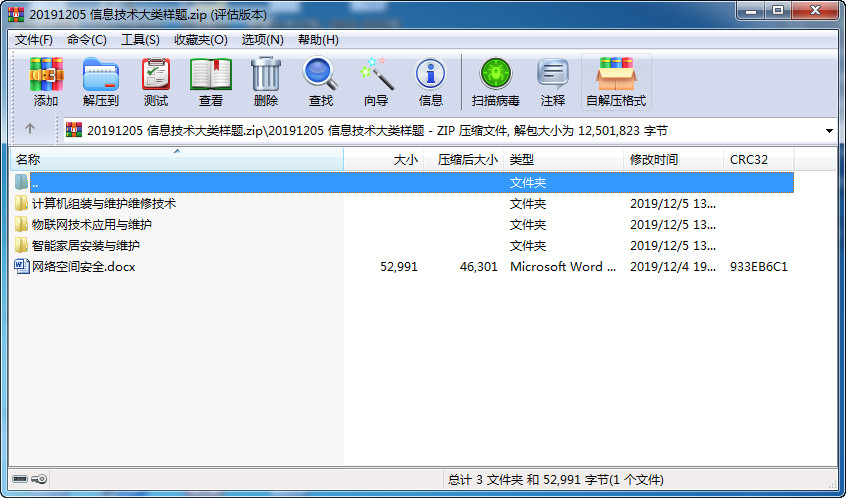
Task: Click the CRC32 value 933EB6C1
Action: point(759,267)
